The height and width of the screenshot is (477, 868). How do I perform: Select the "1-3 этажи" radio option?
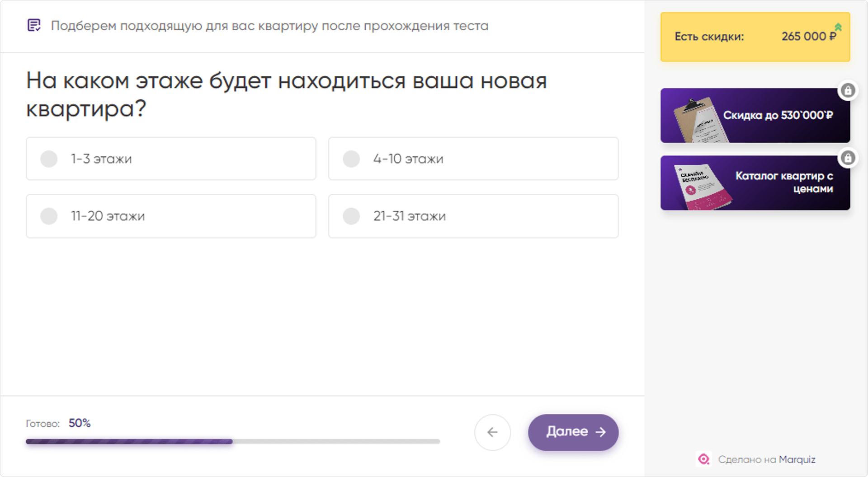click(x=49, y=159)
